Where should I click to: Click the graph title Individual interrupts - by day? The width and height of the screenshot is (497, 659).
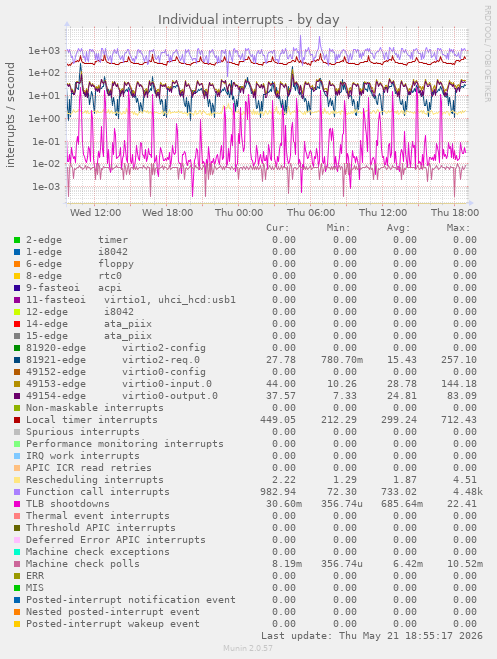point(248,20)
